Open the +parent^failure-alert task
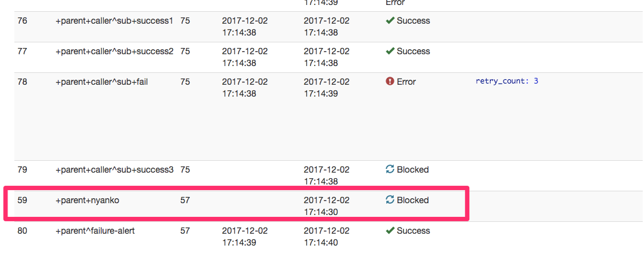 [95, 231]
